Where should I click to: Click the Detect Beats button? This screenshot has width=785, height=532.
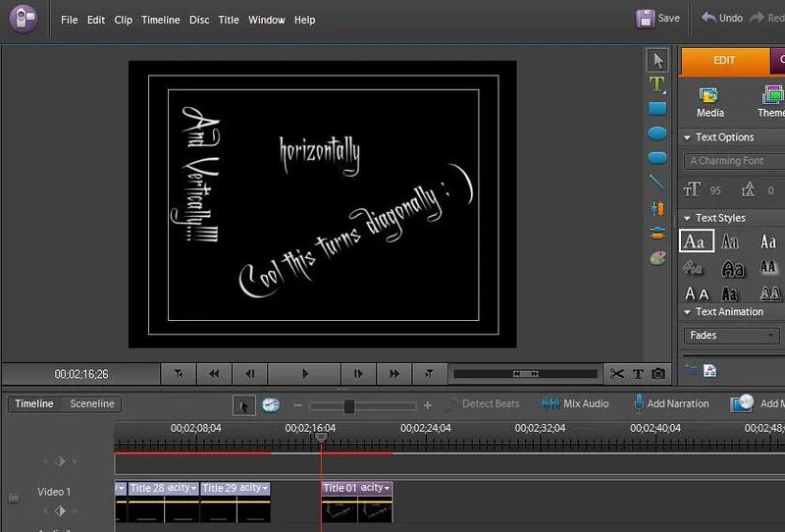click(482, 403)
